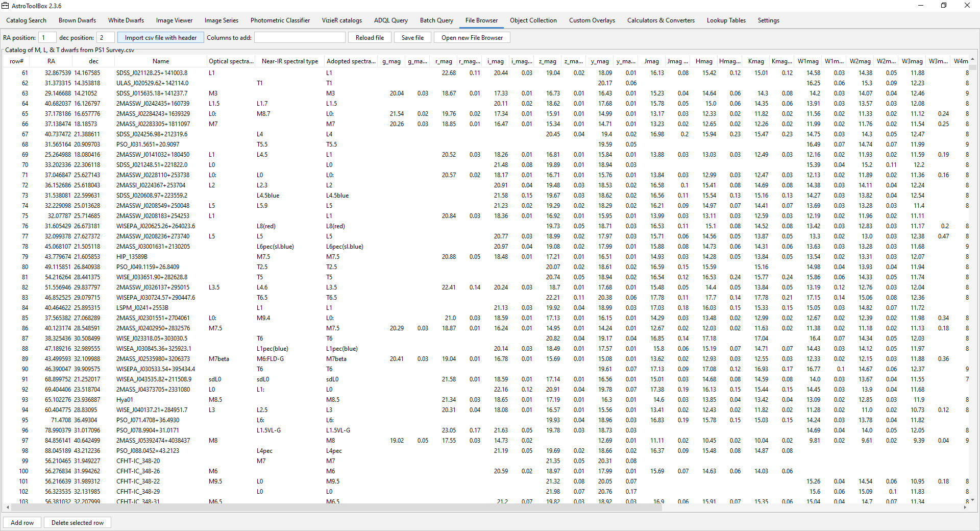
Task: Switch to the Brown Dwarfs tab
Action: pyautogui.click(x=77, y=20)
